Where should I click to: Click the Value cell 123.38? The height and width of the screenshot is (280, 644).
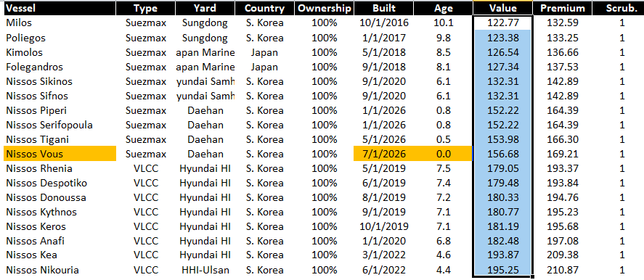tap(502, 38)
